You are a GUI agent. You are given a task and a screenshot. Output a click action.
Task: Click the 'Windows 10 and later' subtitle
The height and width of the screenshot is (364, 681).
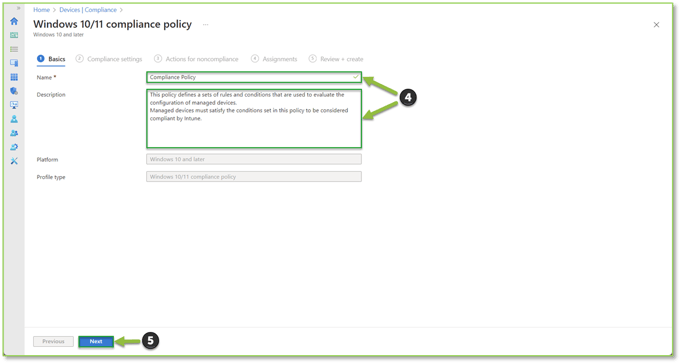point(58,35)
